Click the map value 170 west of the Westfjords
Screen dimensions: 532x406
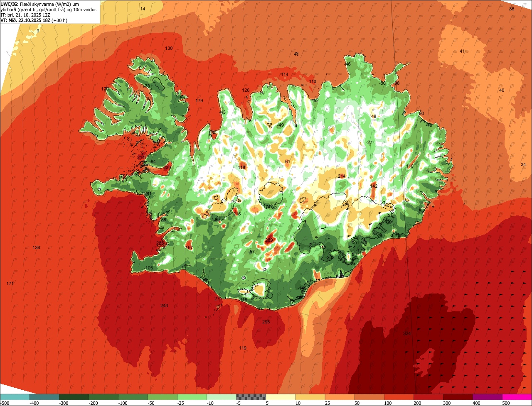(x=105, y=89)
